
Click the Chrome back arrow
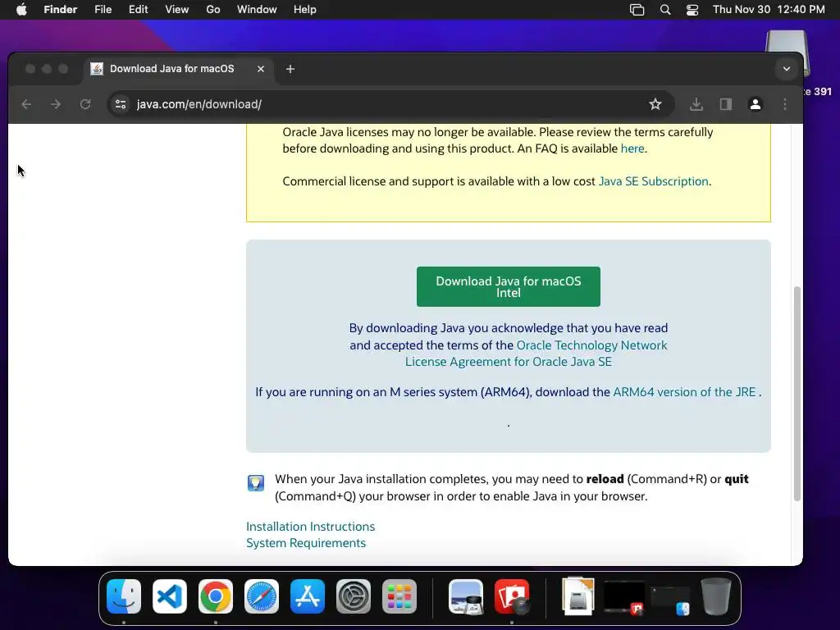(x=26, y=104)
